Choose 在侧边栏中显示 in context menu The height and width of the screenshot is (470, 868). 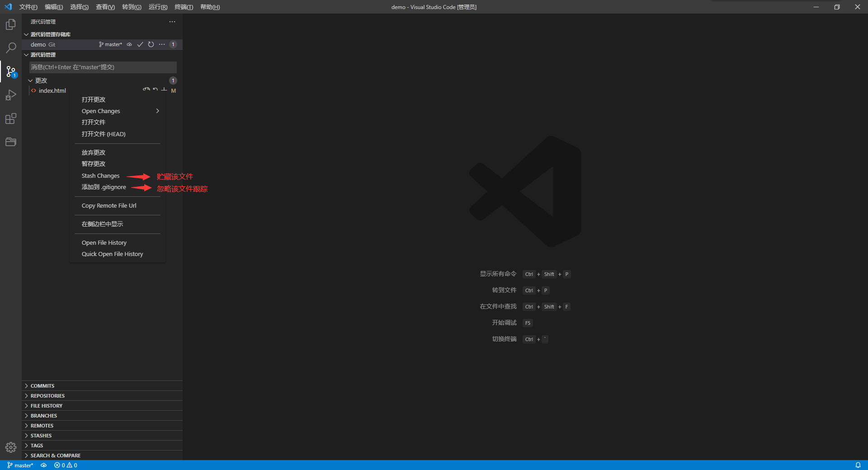coord(118,224)
